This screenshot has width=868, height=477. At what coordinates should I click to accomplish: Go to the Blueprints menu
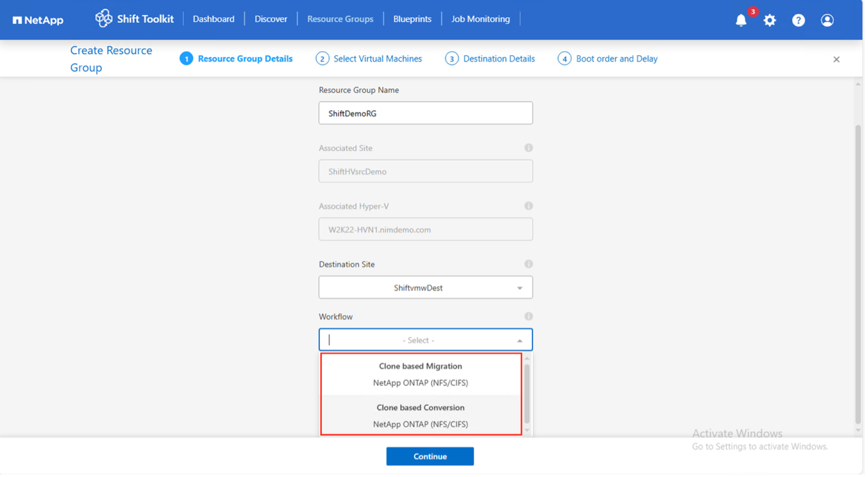point(412,19)
